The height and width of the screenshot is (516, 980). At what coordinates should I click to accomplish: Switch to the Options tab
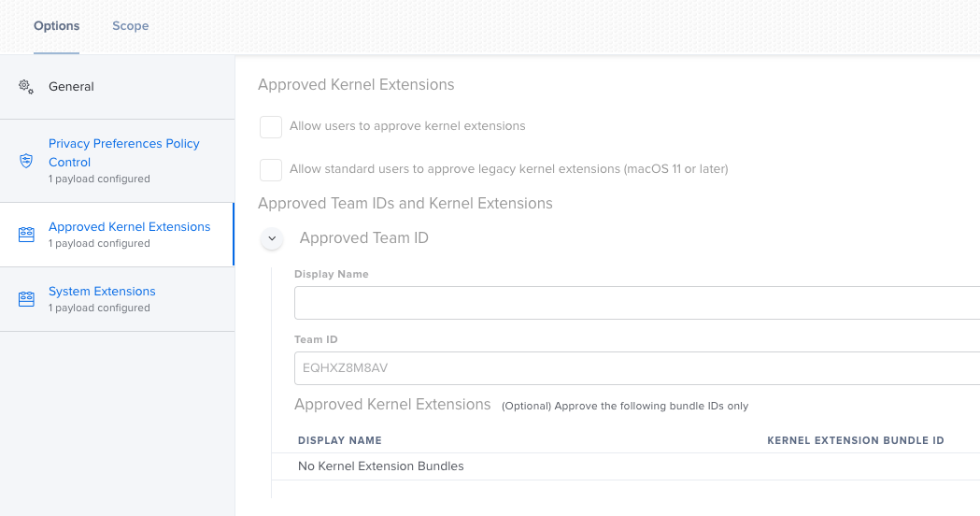(x=56, y=25)
